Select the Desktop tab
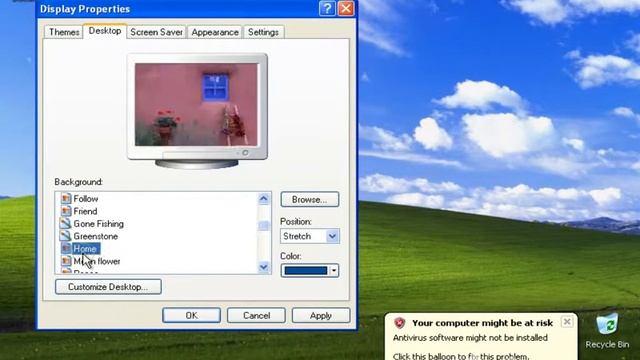Image resolution: width=640 pixels, height=360 pixels. (105, 31)
